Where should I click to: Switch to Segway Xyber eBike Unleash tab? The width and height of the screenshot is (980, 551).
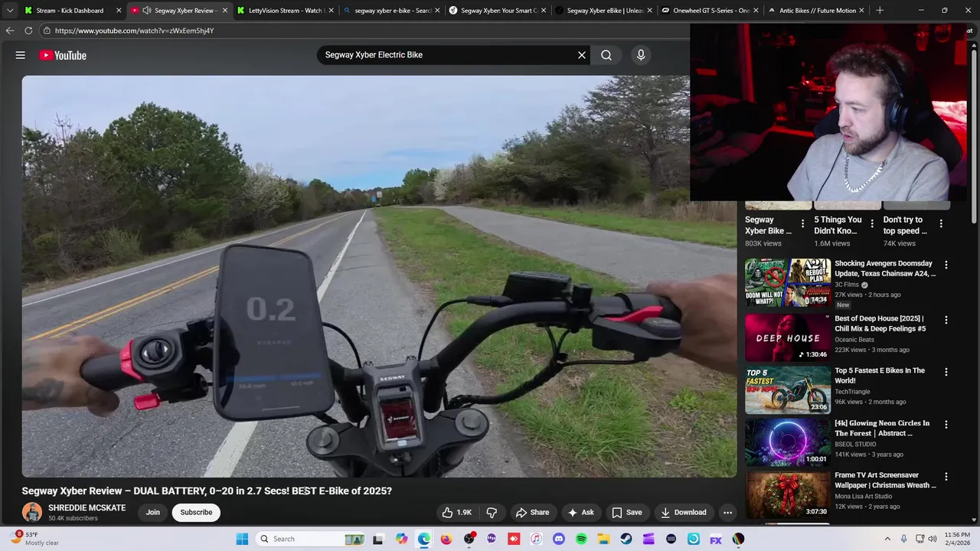[603, 11]
